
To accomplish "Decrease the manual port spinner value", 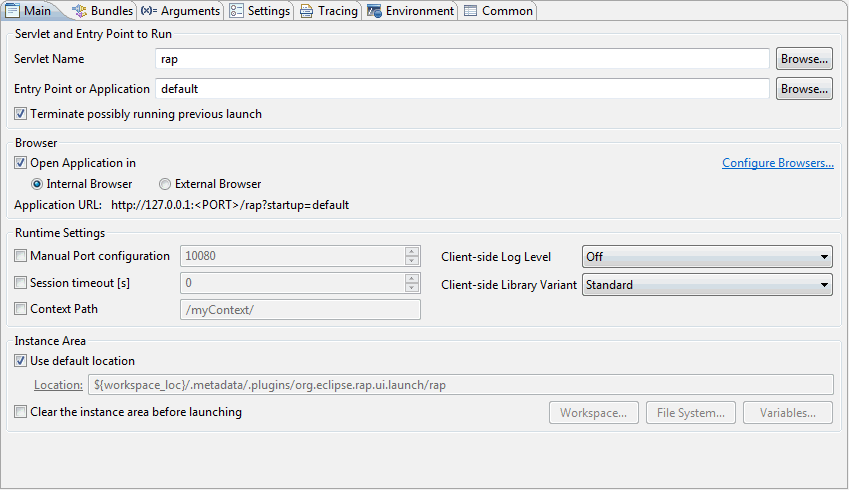I will [412, 261].
